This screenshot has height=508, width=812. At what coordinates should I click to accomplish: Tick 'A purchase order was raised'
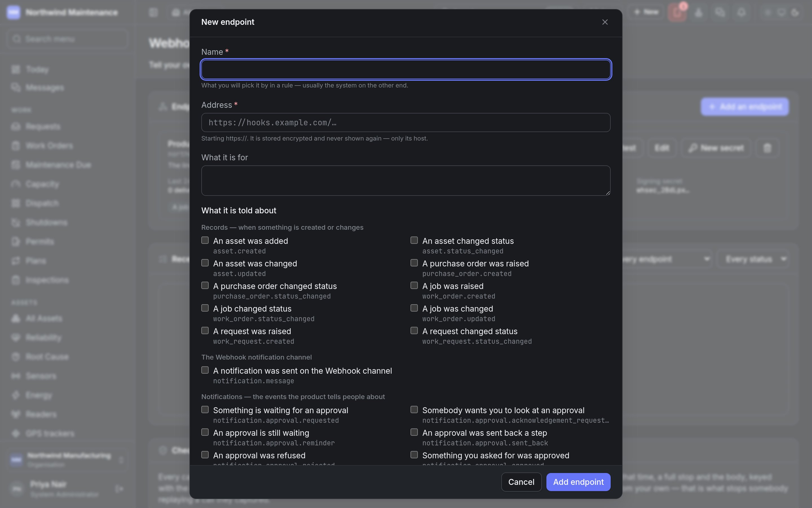click(x=414, y=263)
